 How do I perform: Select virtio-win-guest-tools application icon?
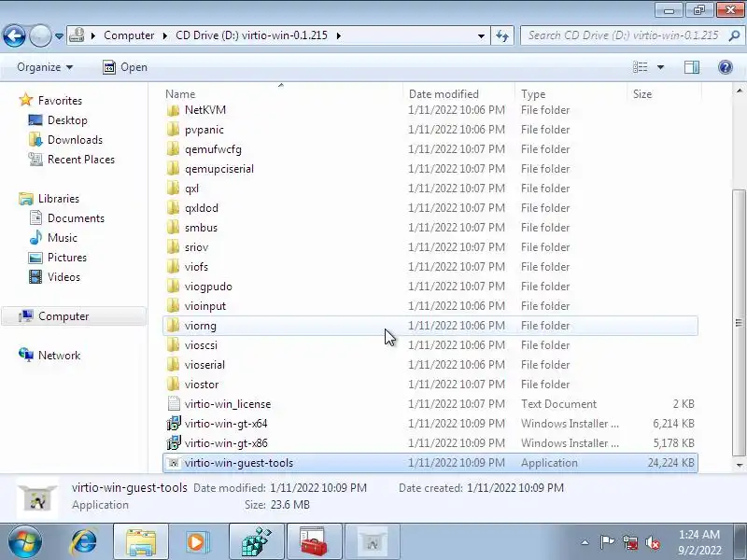pyautogui.click(x=174, y=463)
